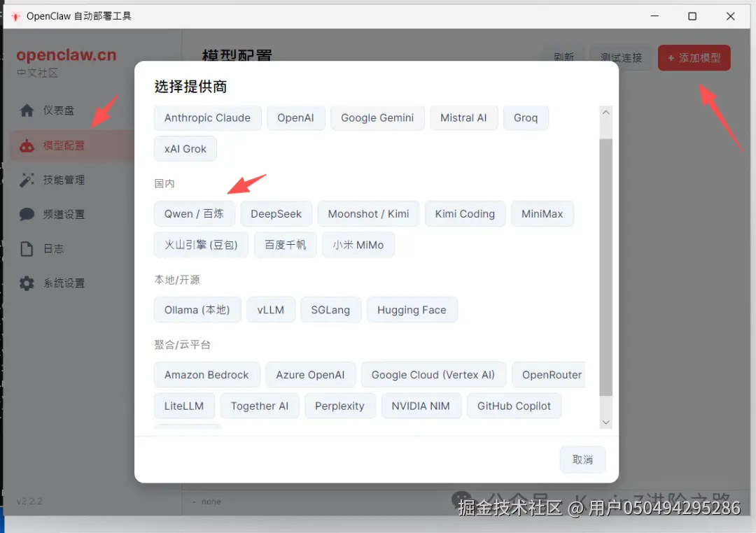Click the down arrow on the dialog scrollbar

pos(605,422)
